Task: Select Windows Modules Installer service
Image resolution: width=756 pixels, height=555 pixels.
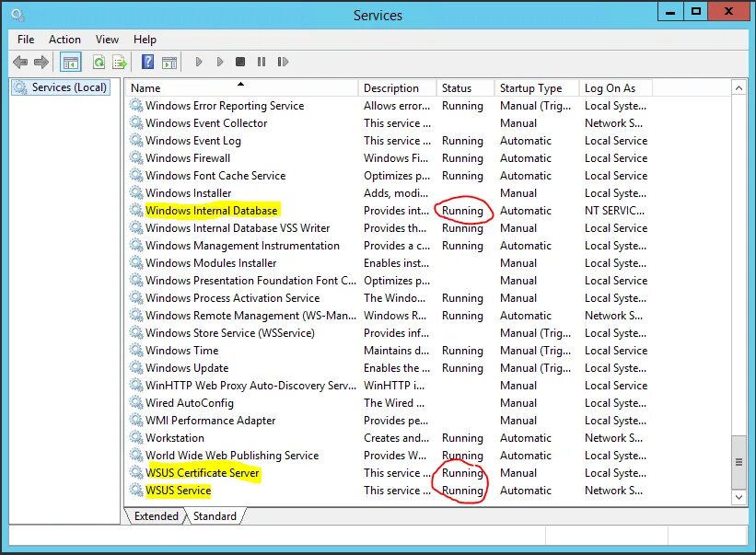Action: [211, 263]
